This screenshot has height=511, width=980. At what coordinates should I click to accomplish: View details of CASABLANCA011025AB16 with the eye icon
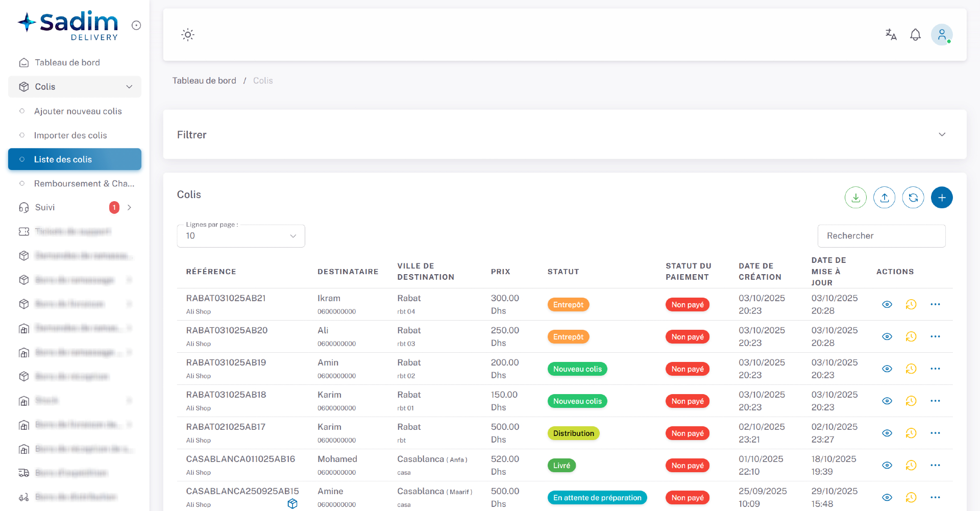(x=887, y=465)
